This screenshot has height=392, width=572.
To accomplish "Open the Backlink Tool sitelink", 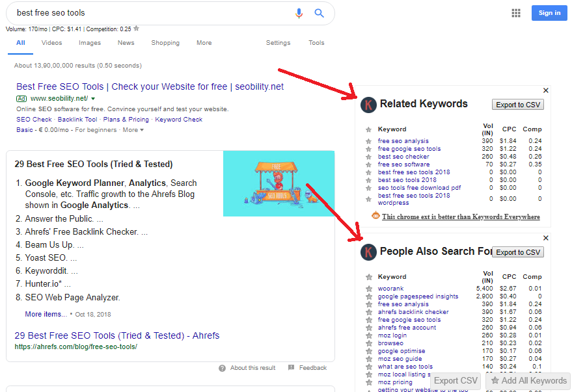I will click(77, 120).
